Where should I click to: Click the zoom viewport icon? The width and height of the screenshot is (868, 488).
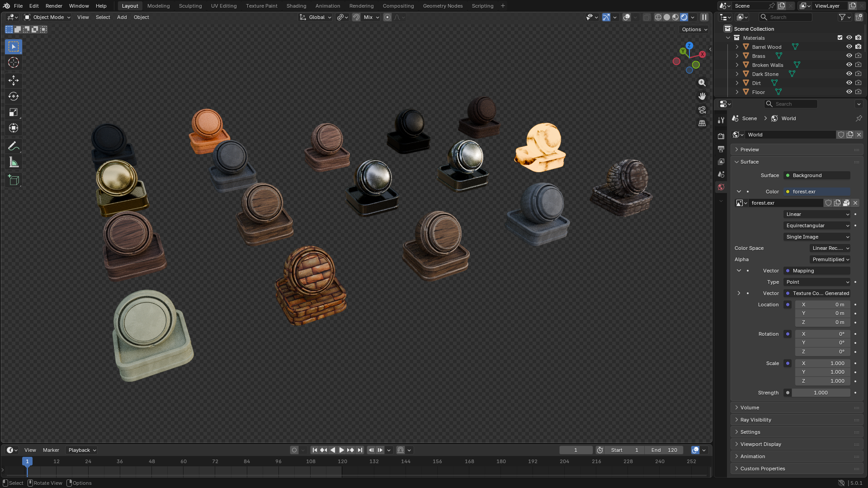point(702,83)
